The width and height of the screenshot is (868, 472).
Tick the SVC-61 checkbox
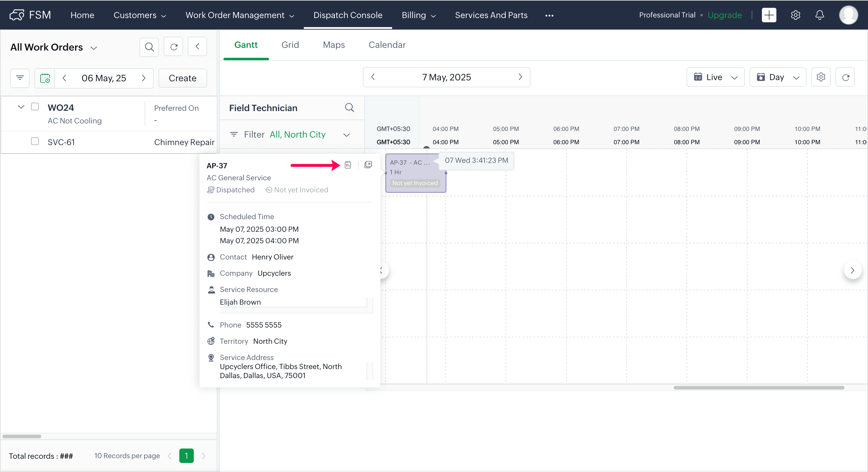pyautogui.click(x=35, y=141)
